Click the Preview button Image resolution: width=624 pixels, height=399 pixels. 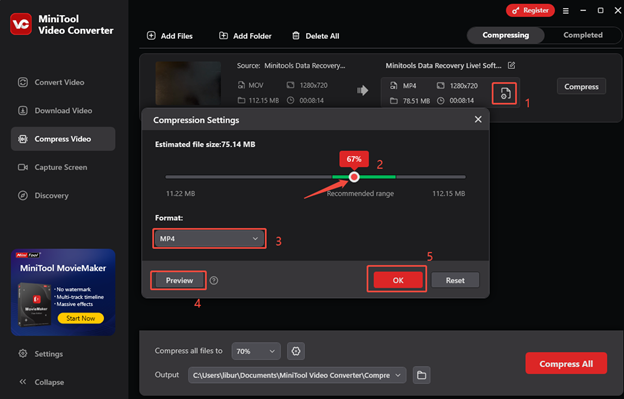click(179, 280)
